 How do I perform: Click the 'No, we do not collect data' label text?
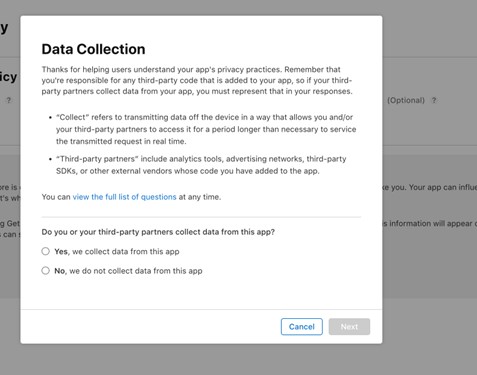128,271
